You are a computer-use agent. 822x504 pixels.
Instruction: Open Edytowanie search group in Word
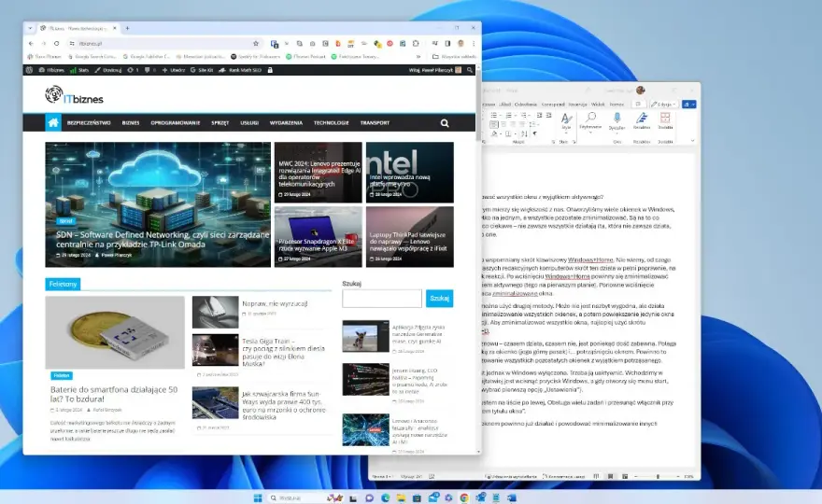pos(590,121)
